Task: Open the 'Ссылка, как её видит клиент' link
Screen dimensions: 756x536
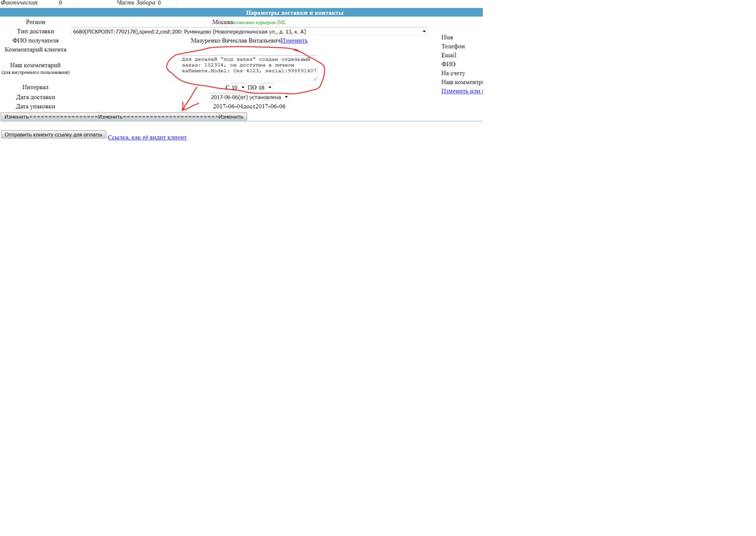Action: click(x=147, y=138)
